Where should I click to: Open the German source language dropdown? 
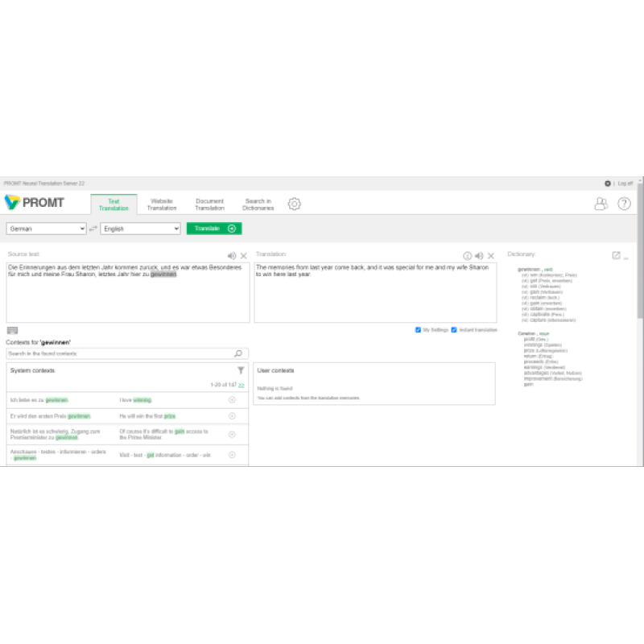click(46, 229)
